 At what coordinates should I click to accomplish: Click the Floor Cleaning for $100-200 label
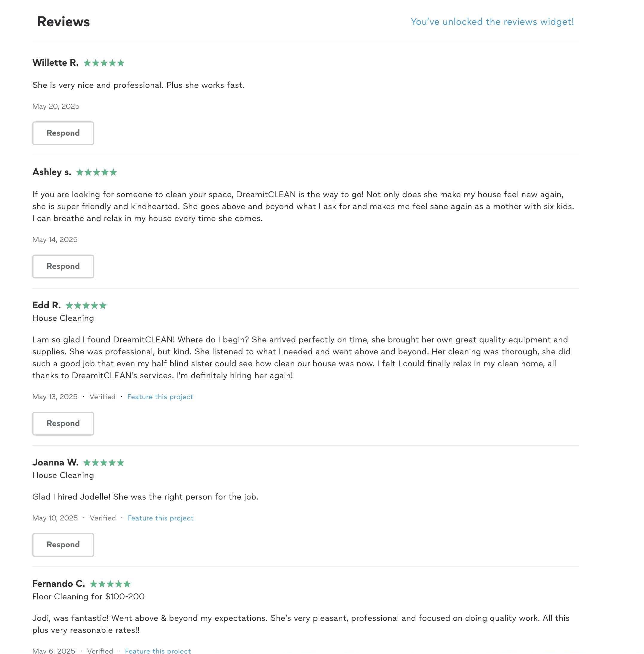(88, 597)
